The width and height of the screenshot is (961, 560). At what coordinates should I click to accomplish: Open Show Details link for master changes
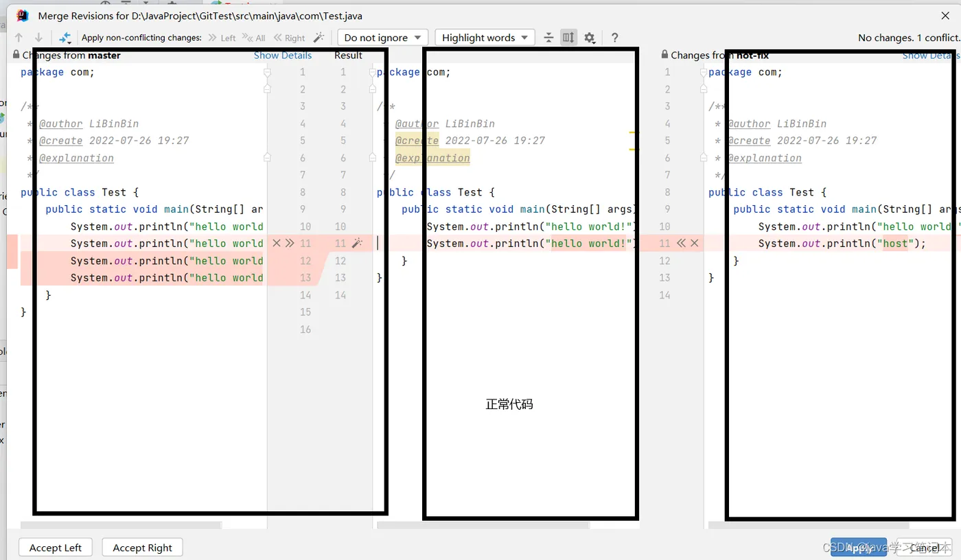[x=283, y=55]
